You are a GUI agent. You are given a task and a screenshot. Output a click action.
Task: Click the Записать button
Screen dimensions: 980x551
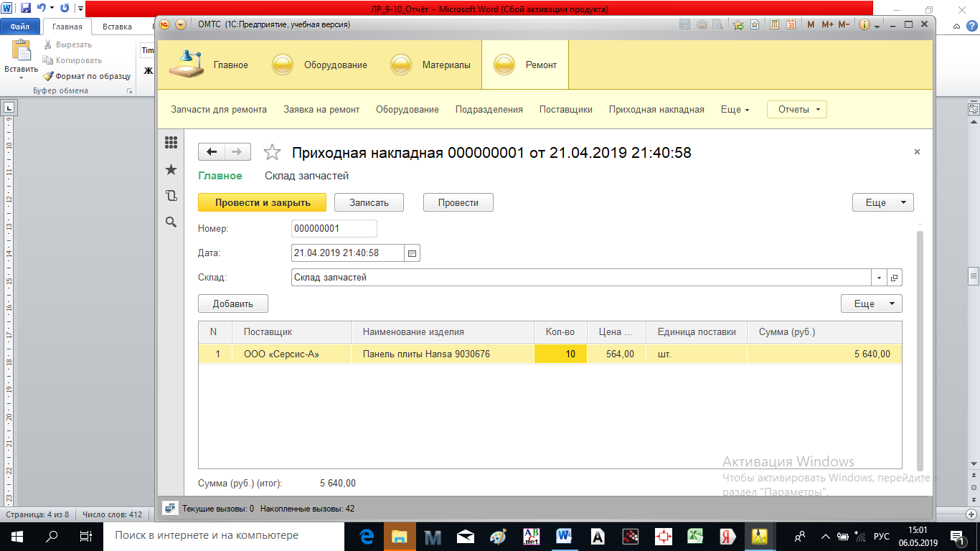pos(369,203)
